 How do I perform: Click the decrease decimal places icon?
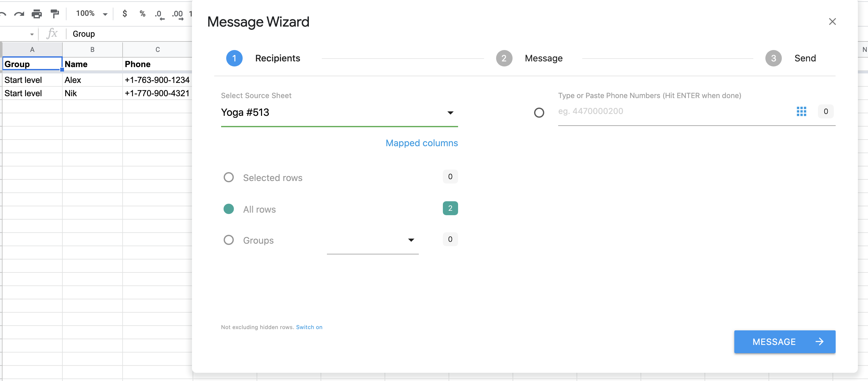point(159,15)
